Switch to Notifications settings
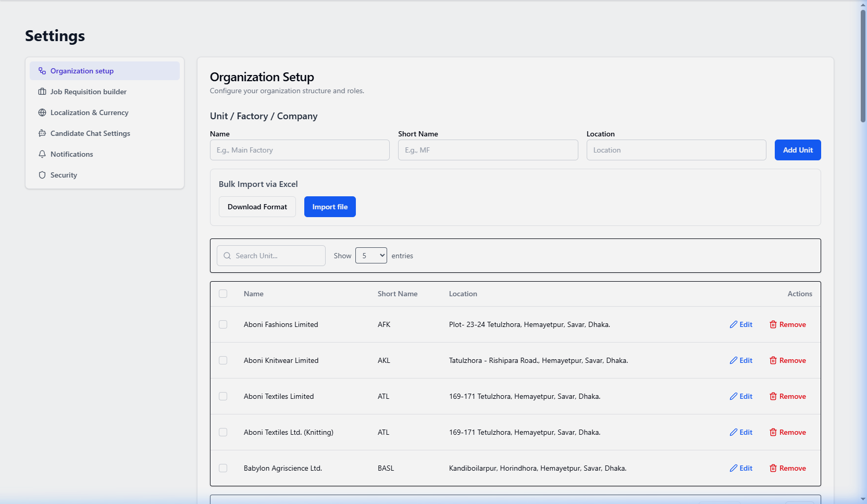 [105, 154]
